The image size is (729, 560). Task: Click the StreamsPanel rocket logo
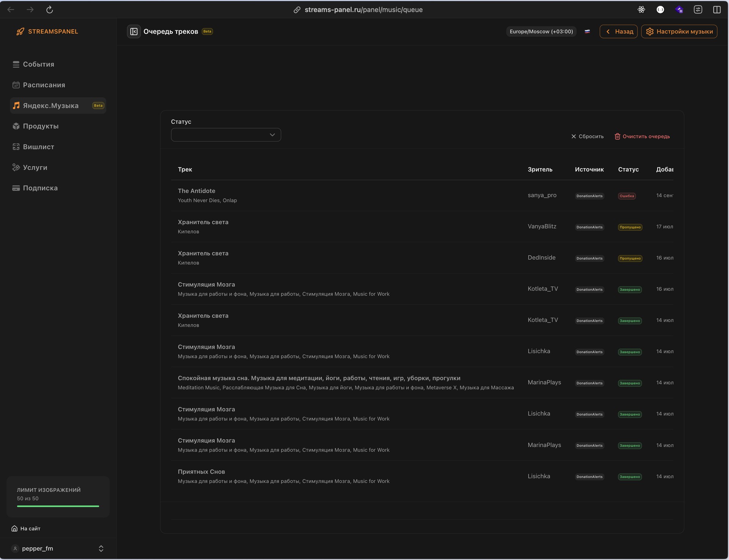(x=20, y=31)
